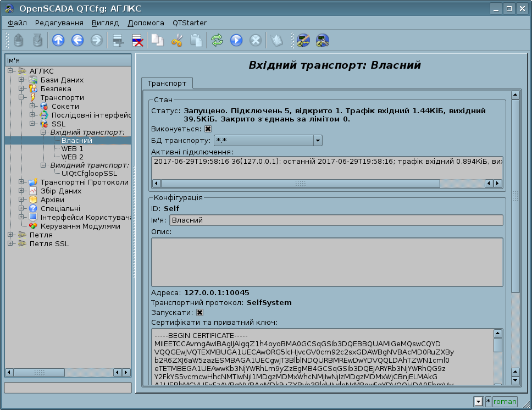532x410 pixels.
Task: Open the Редагування menu
Action: click(59, 23)
